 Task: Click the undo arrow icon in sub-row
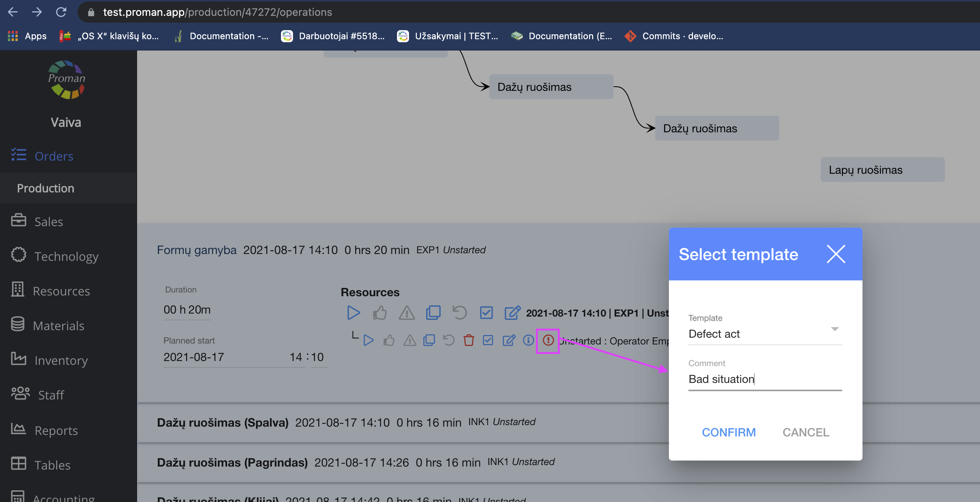[449, 340]
